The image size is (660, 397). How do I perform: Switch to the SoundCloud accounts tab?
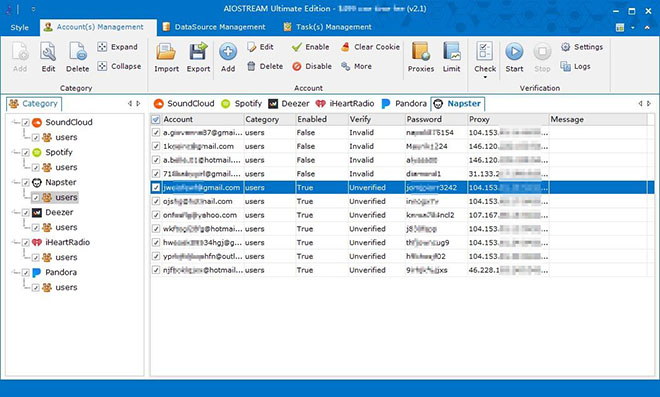(184, 104)
